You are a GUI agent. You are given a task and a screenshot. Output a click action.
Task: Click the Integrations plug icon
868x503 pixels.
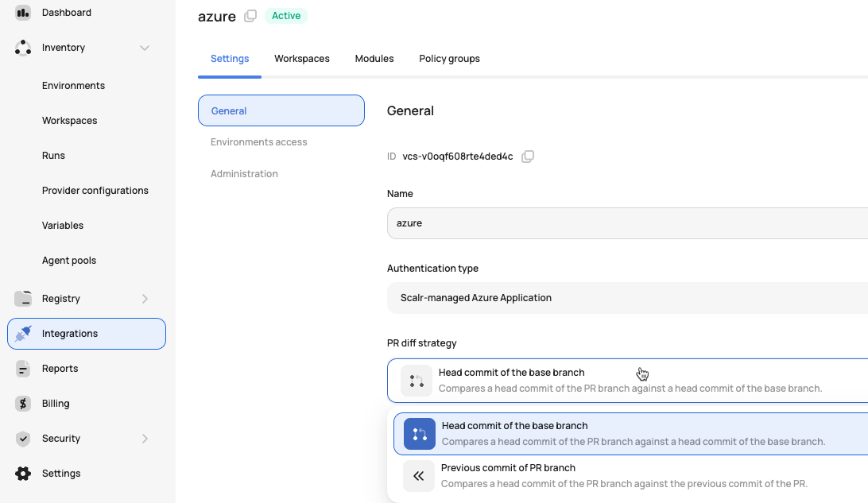click(23, 334)
